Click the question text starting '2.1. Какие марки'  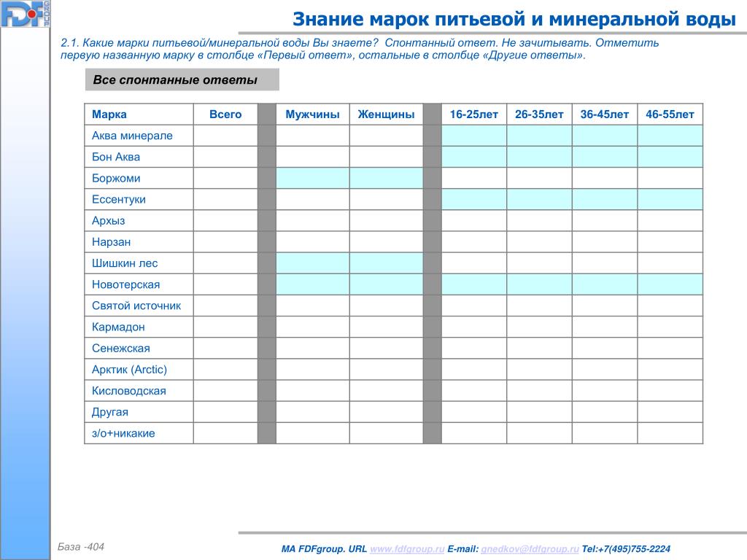click(x=360, y=49)
